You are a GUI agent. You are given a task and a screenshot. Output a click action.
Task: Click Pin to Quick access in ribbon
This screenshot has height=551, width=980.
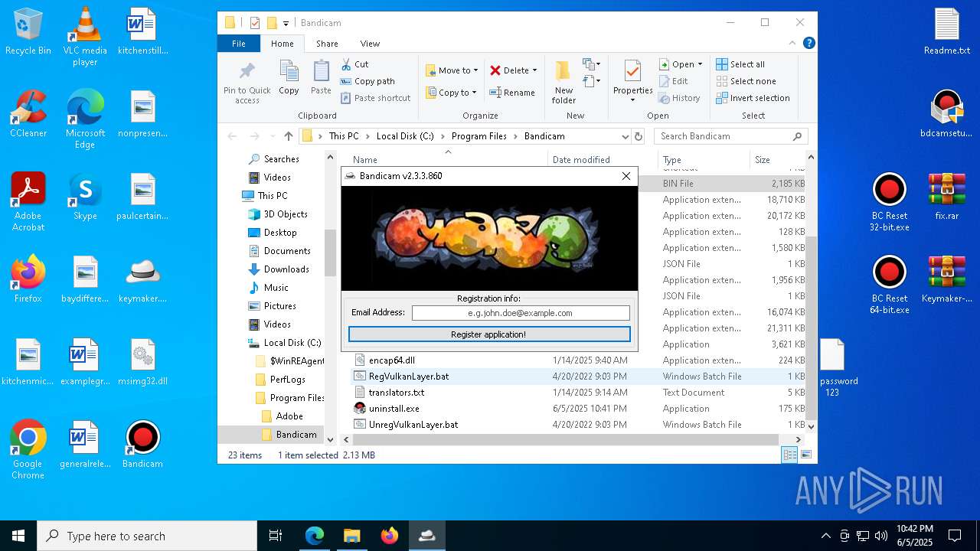point(247,83)
